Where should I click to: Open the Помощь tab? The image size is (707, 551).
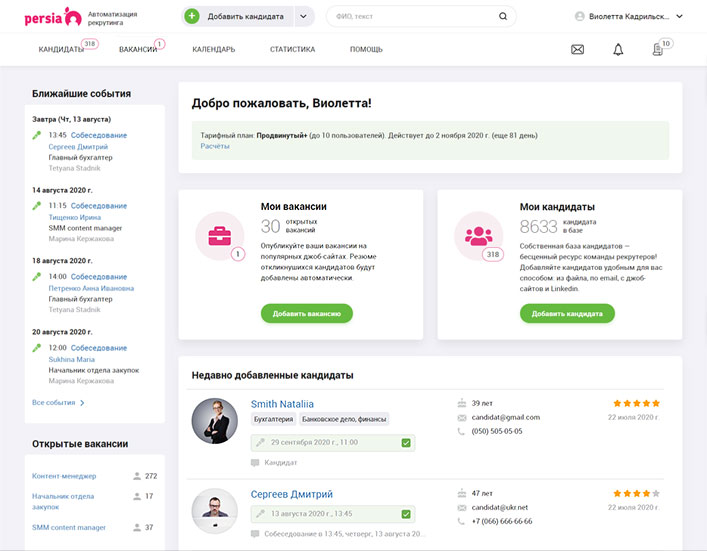coord(366,49)
